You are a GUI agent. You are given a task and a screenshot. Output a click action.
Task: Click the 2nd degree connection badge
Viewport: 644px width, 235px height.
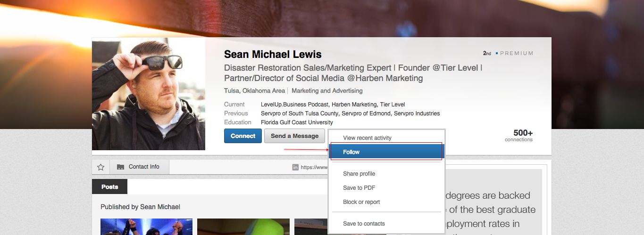point(487,53)
